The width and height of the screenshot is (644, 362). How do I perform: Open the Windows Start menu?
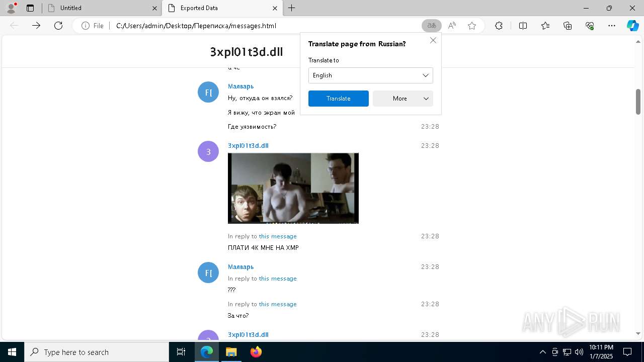point(12,352)
